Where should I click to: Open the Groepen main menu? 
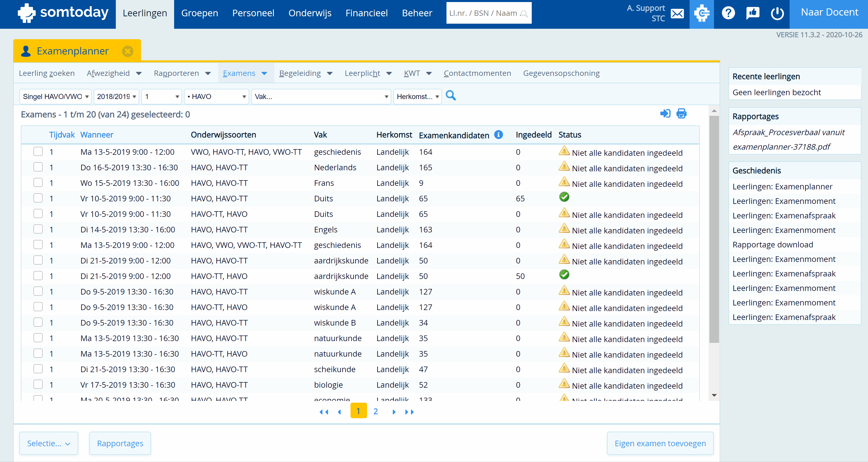click(x=200, y=13)
